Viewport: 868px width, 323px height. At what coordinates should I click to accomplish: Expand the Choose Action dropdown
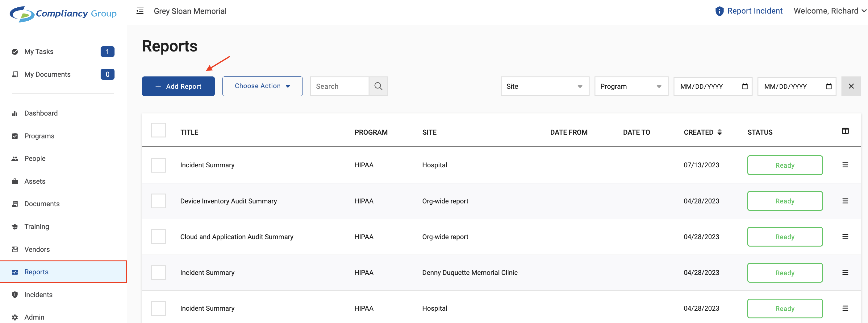[262, 87]
